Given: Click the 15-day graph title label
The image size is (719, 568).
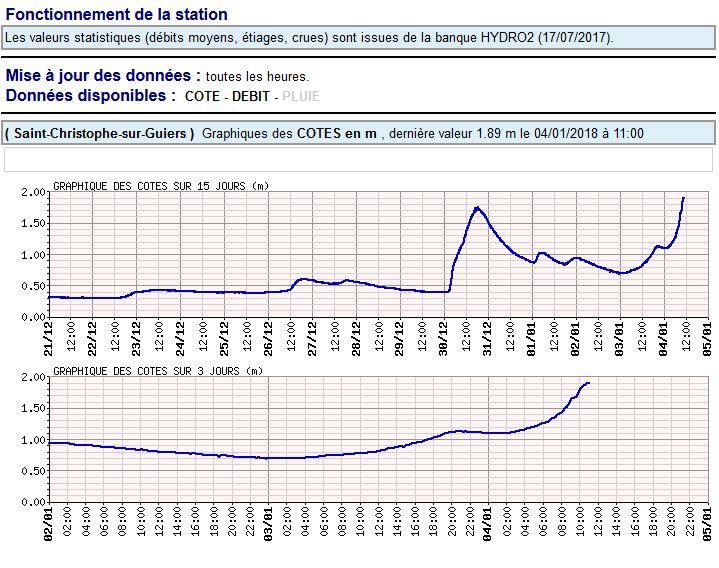Looking at the screenshot, I should click(x=160, y=186).
